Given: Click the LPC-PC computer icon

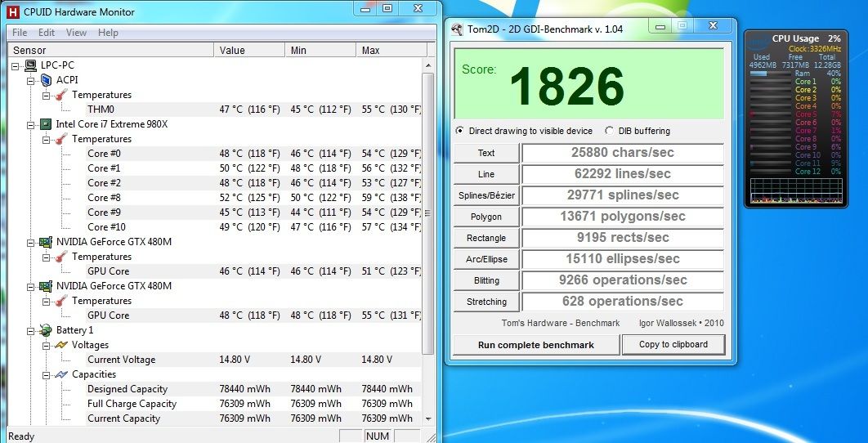Looking at the screenshot, I should point(31,65).
